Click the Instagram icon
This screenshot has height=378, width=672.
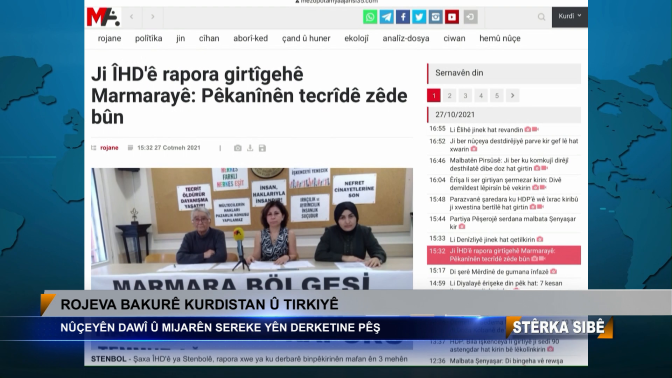click(x=435, y=17)
